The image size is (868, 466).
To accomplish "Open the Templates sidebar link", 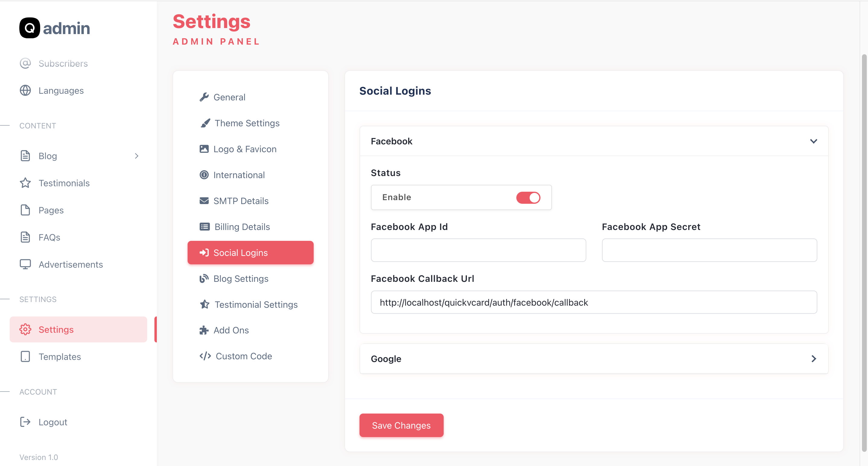I will point(60,357).
